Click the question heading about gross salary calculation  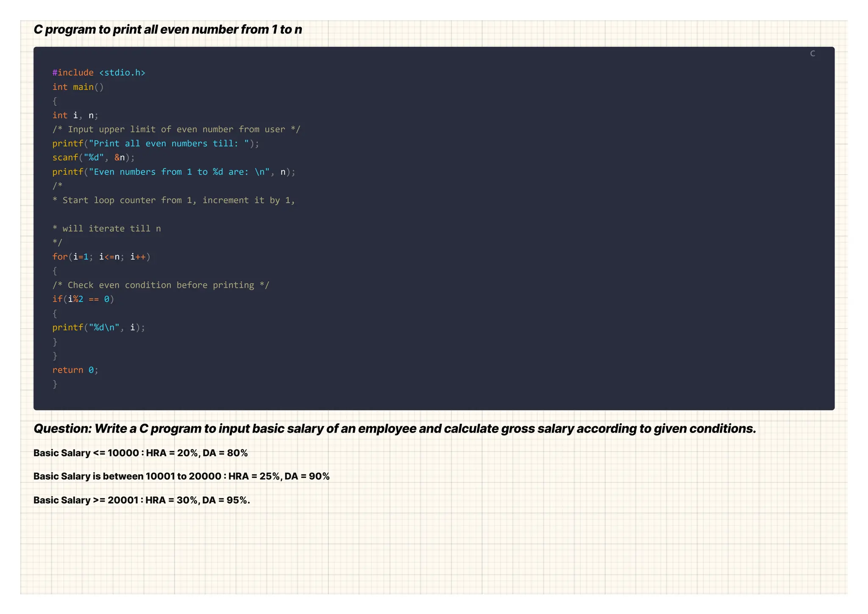point(395,429)
